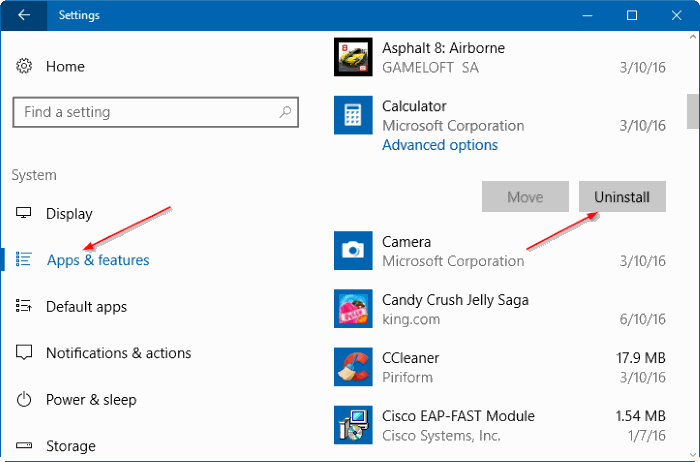This screenshot has height=462, width=700.
Task: Select the Calculator app icon
Action: 353,115
